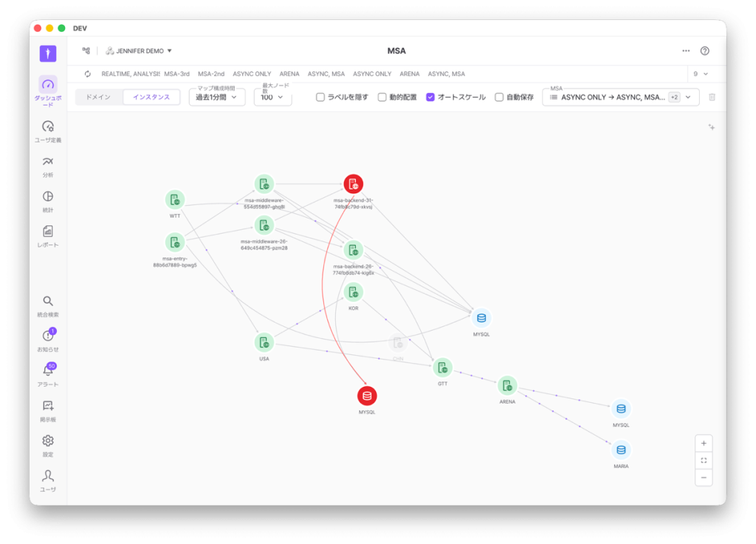Click the help question mark icon
Screen dimensions: 756x544
(x=704, y=51)
